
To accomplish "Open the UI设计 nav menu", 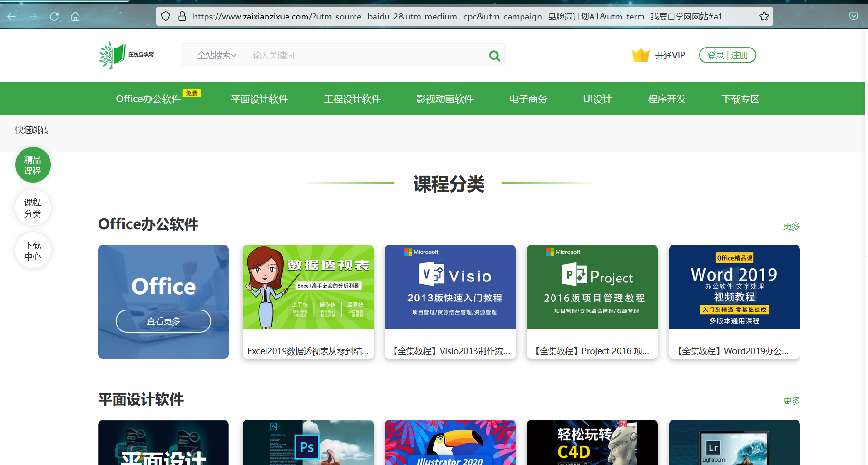I will coord(597,99).
